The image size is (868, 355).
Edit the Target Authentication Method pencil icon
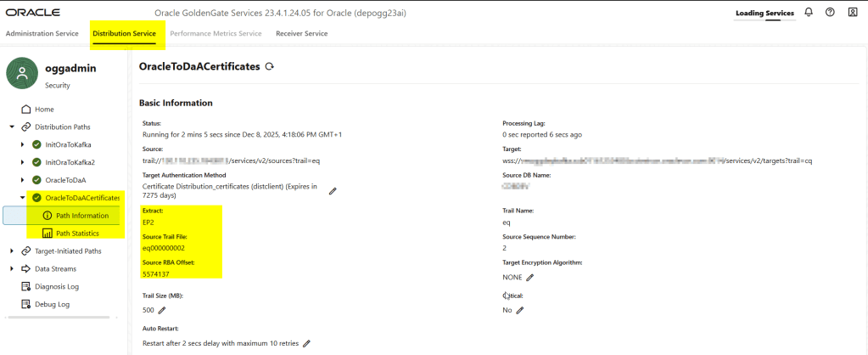coord(333,191)
